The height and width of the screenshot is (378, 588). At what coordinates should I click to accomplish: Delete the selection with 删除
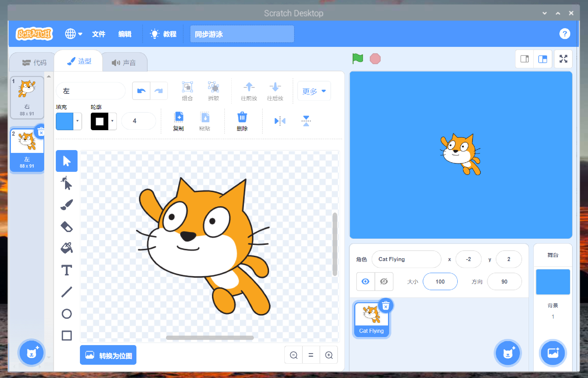(x=242, y=121)
